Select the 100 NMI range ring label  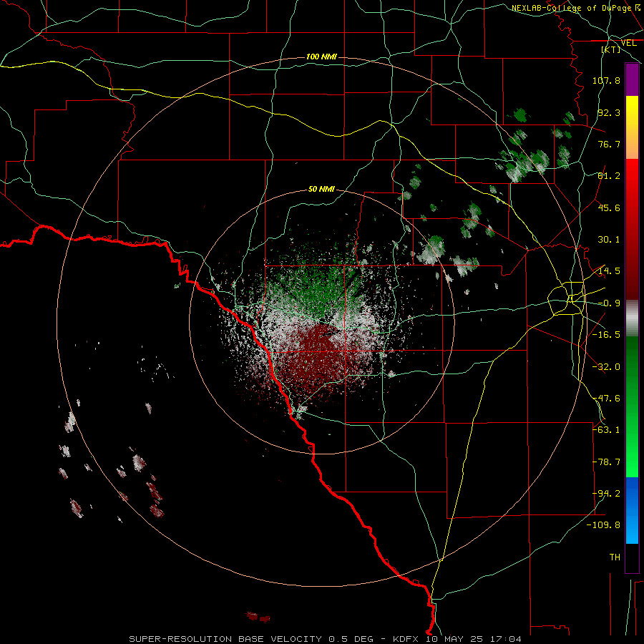coord(321,57)
